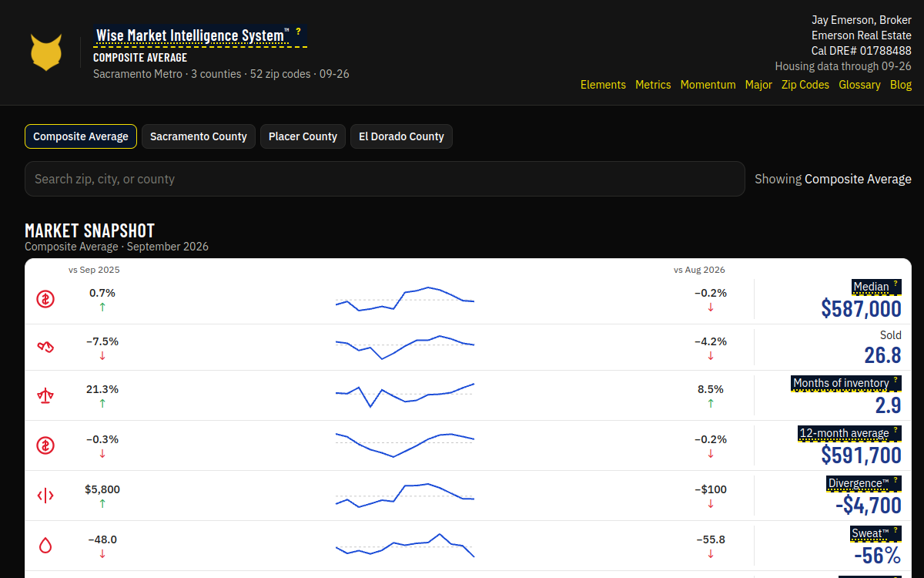The height and width of the screenshot is (578, 924).
Task: Open help mark beside Wise Market Intelligence System
Action: click(298, 32)
